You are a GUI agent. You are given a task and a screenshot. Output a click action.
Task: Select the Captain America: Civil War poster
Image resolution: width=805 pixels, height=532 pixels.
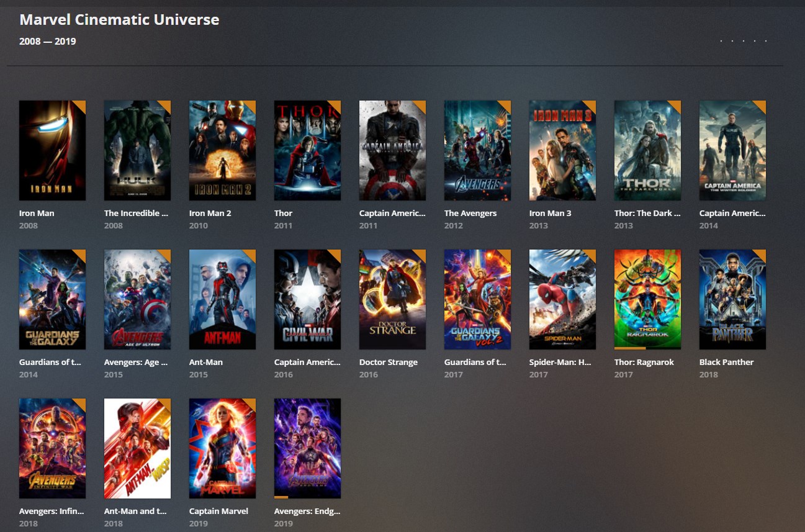pos(307,300)
